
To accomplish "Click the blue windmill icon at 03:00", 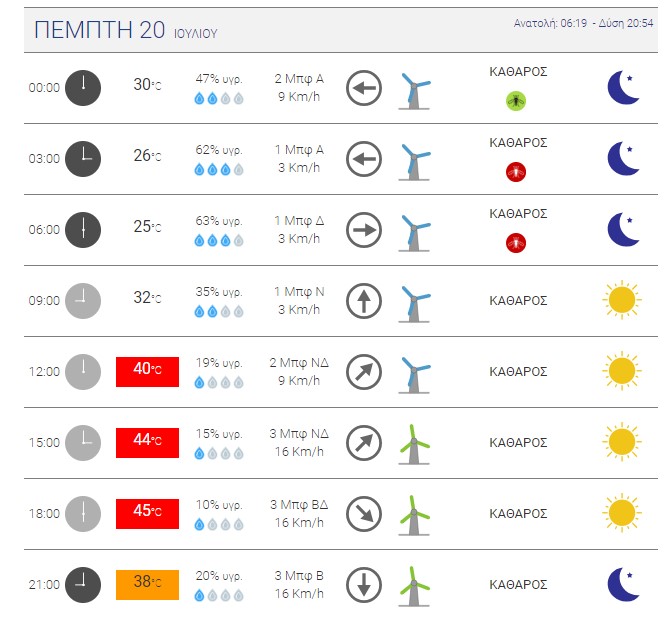I will pyautogui.click(x=414, y=162).
